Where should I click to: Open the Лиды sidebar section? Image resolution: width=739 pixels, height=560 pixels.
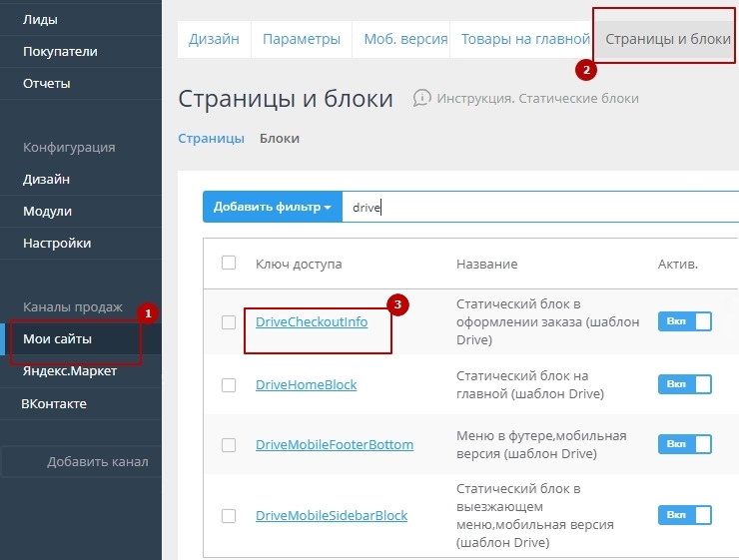(40, 20)
